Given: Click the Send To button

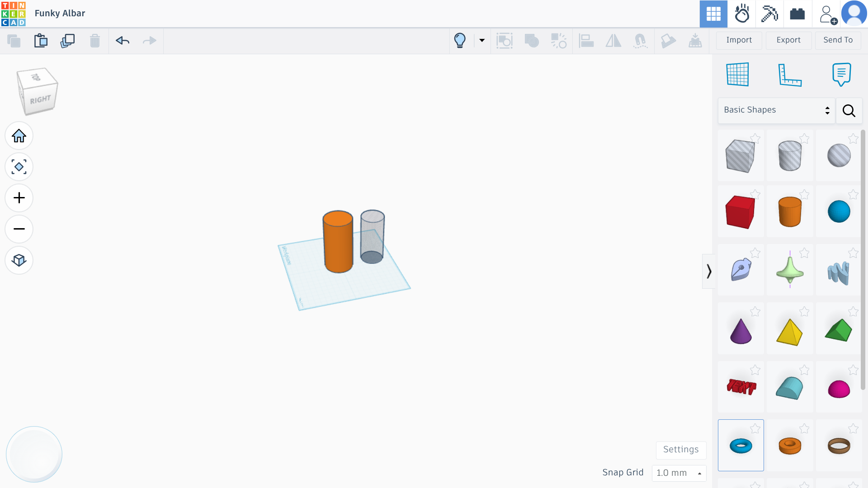Looking at the screenshot, I should (x=838, y=40).
